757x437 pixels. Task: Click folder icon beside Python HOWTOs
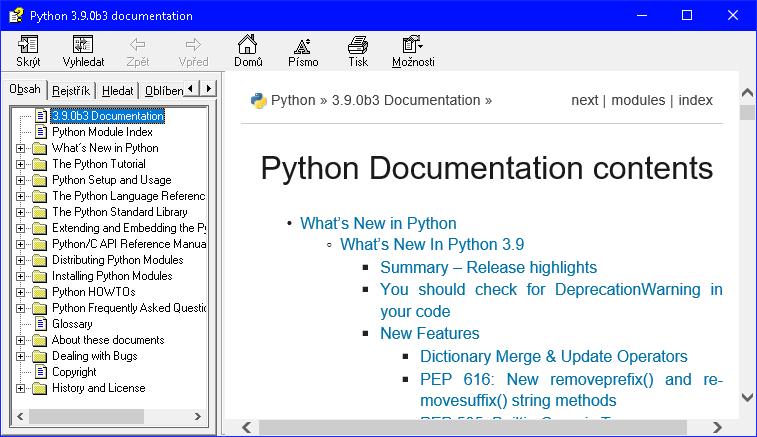[x=40, y=292]
